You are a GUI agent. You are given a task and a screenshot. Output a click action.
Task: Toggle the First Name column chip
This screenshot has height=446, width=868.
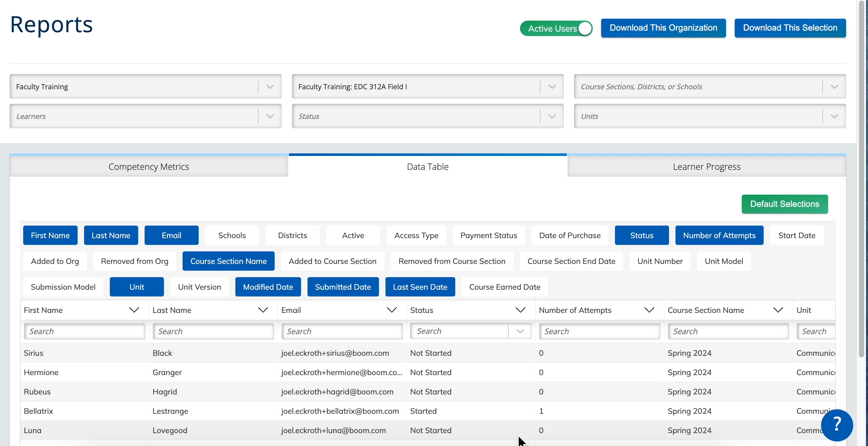[x=50, y=235]
